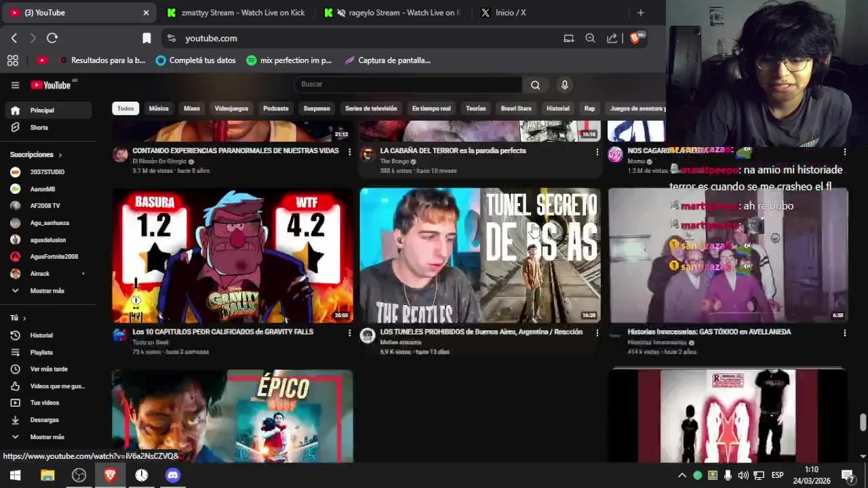Open the YouTube hamburger guide menu
The height and width of the screenshot is (488, 868).
15,85
